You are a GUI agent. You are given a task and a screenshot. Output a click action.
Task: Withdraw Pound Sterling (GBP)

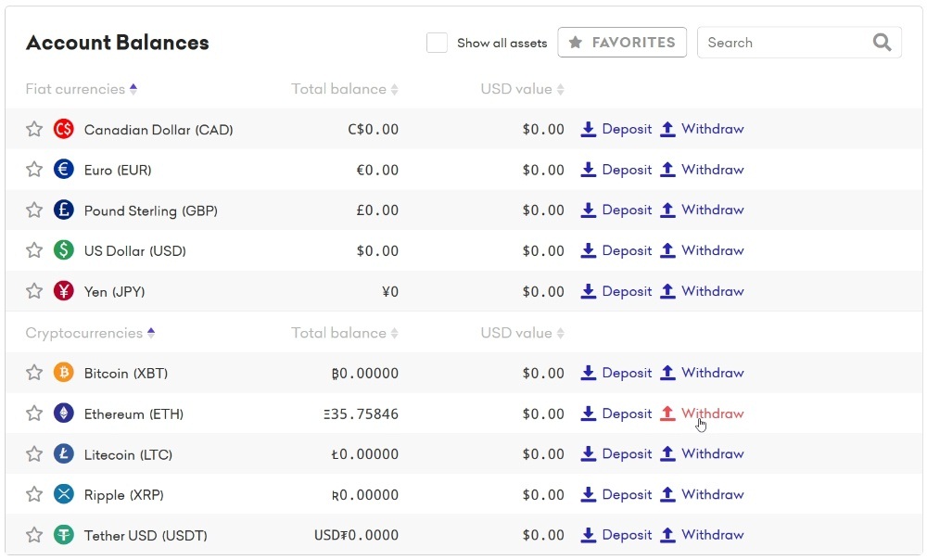(702, 210)
